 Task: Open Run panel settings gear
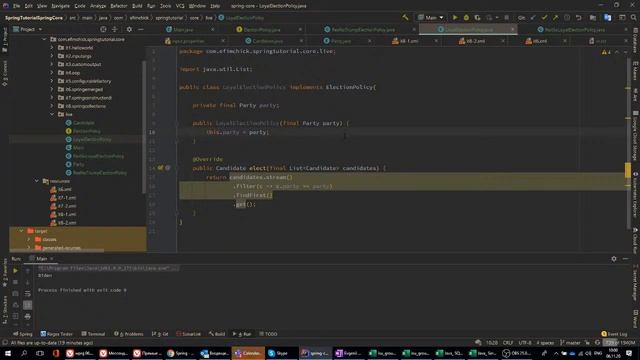614,259
